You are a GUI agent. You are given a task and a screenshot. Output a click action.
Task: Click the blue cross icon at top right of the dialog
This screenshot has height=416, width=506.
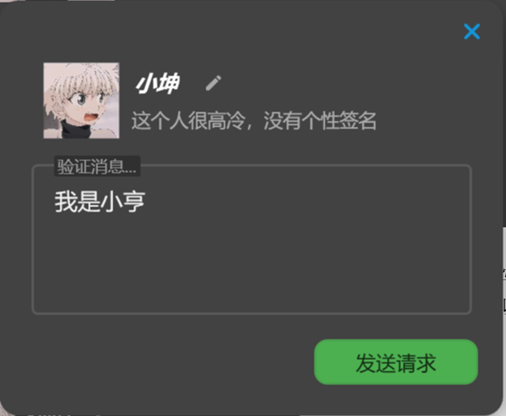click(472, 32)
